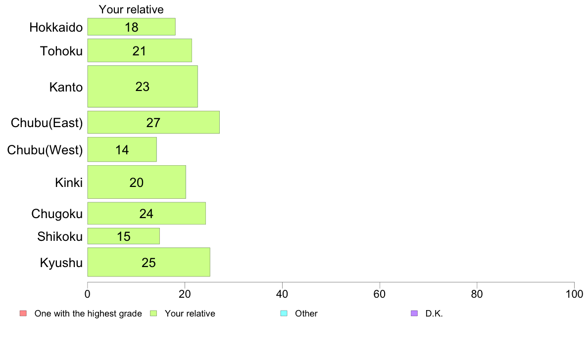The width and height of the screenshot is (588, 364).
Task: Select the Chugoku bar showing 24
Action: pyautogui.click(x=146, y=213)
